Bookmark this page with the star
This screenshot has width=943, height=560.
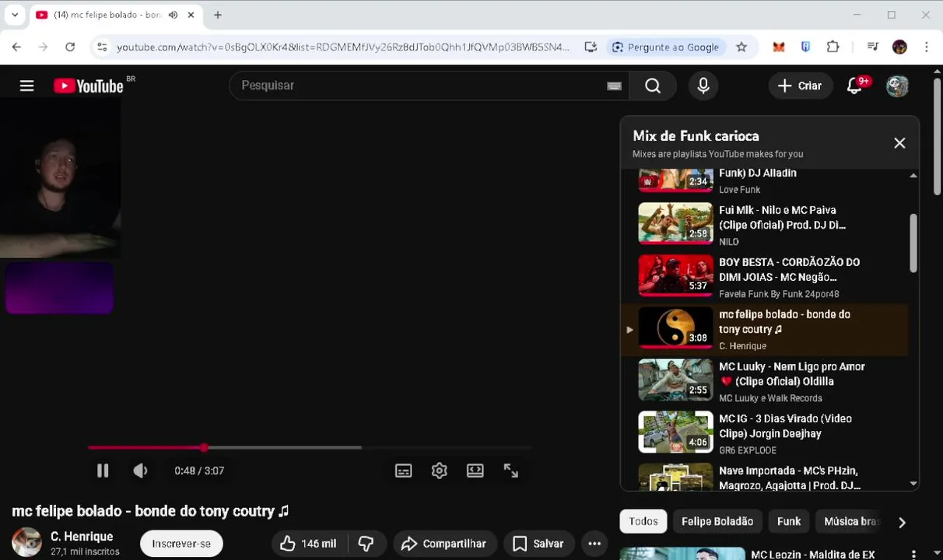(x=741, y=47)
